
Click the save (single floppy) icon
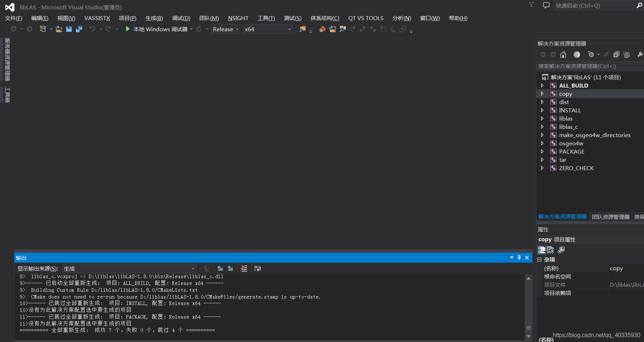point(69,29)
